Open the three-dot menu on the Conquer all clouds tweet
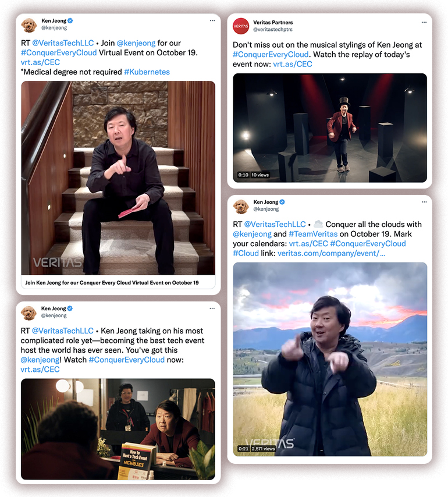 pos(424,202)
